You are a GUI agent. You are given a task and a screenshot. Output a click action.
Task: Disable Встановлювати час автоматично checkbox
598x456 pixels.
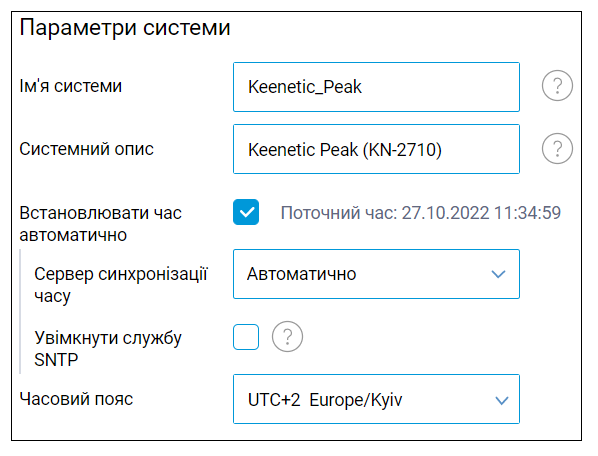(246, 212)
